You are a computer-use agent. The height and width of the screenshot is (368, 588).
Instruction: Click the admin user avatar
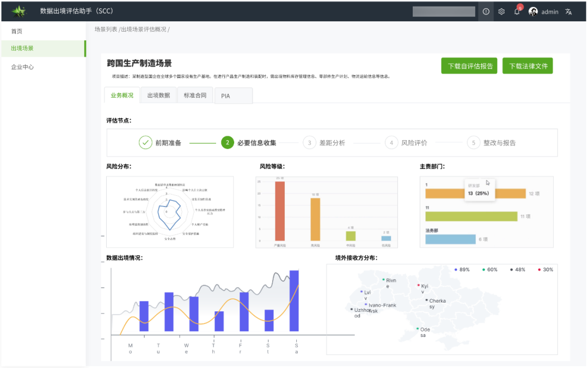click(x=534, y=11)
